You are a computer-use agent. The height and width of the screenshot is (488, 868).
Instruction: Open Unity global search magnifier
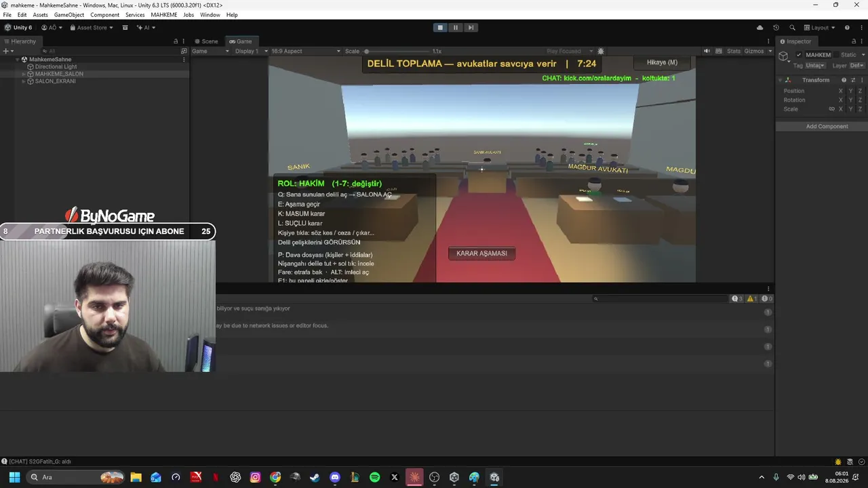point(792,28)
